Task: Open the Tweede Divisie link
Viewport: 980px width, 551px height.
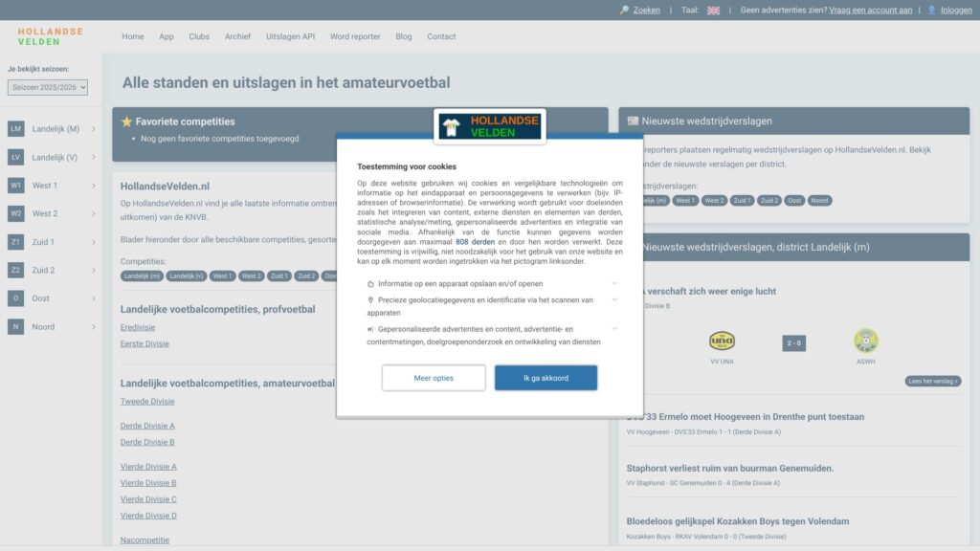Action: click(x=147, y=401)
